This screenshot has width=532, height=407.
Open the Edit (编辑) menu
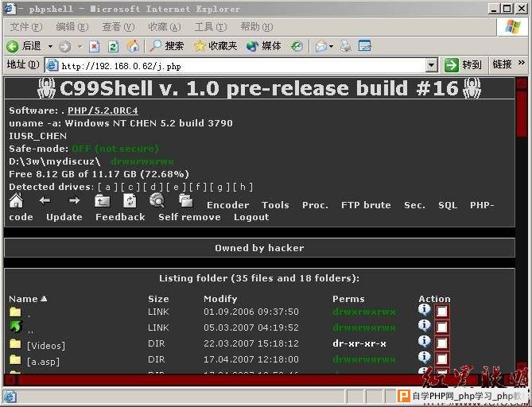(x=72, y=27)
